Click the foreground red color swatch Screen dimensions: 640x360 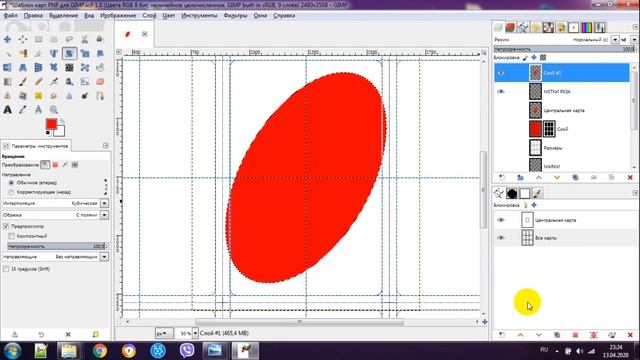point(51,124)
